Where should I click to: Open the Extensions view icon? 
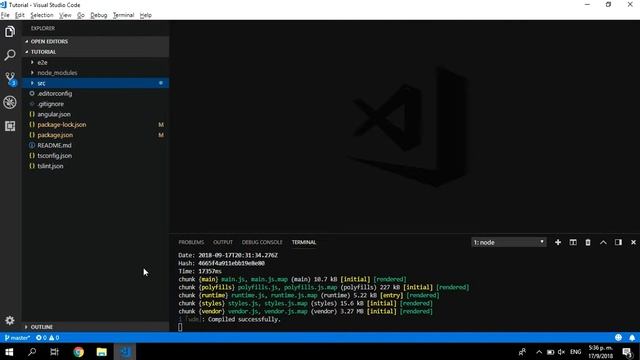pos(10,126)
